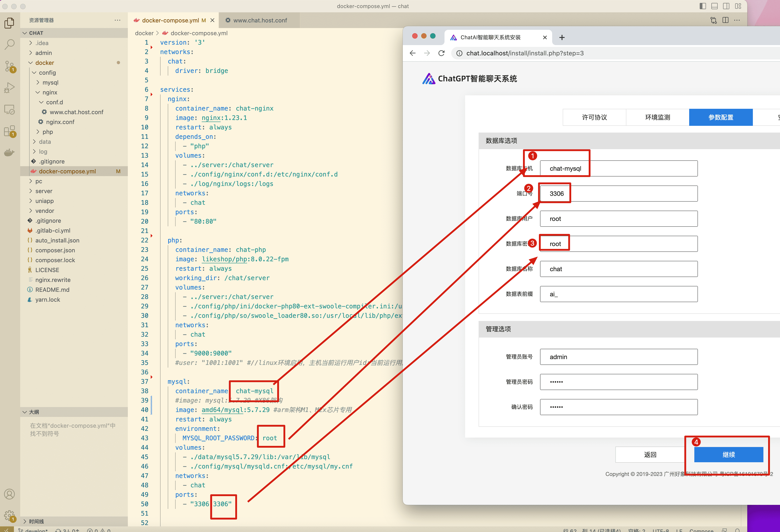Expand the server folder
The image size is (780, 532).
pos(74,191)
